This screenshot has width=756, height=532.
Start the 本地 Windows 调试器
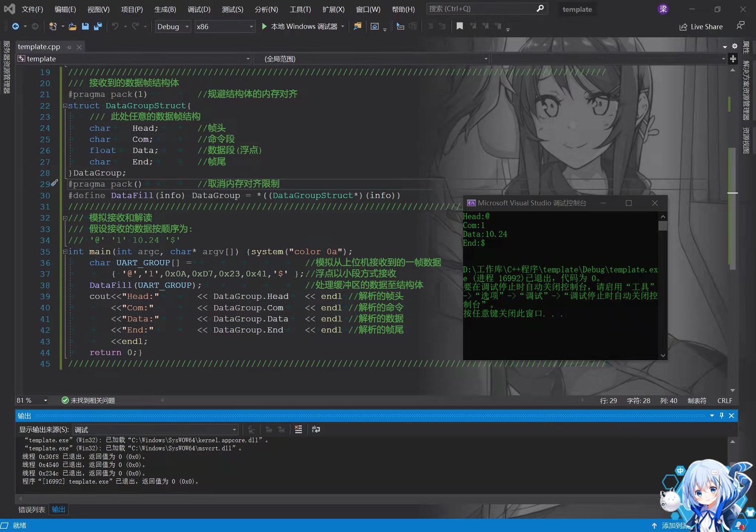(299, 26)
